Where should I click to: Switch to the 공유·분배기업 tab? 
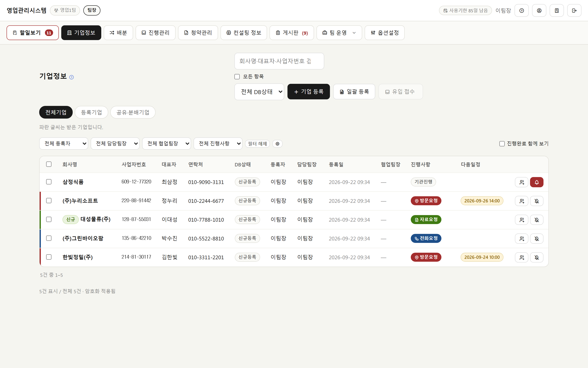click(133, 112)
